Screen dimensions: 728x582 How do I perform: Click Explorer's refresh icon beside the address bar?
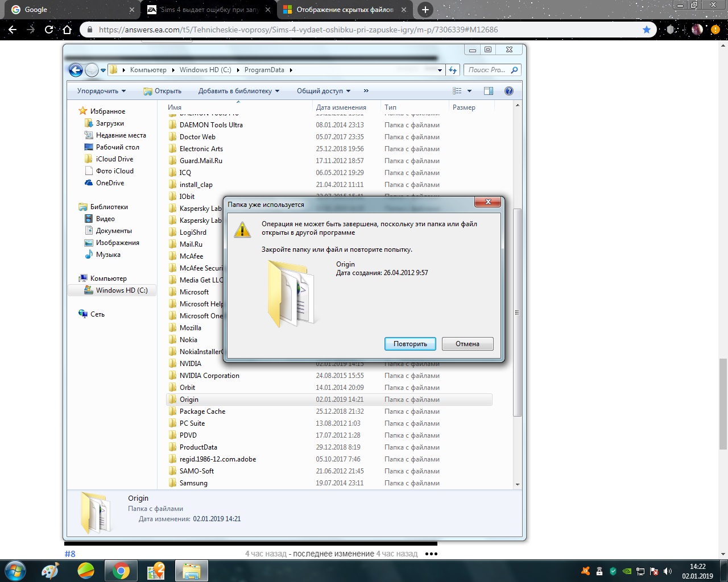pyautogui.click(x=453, y=70)
